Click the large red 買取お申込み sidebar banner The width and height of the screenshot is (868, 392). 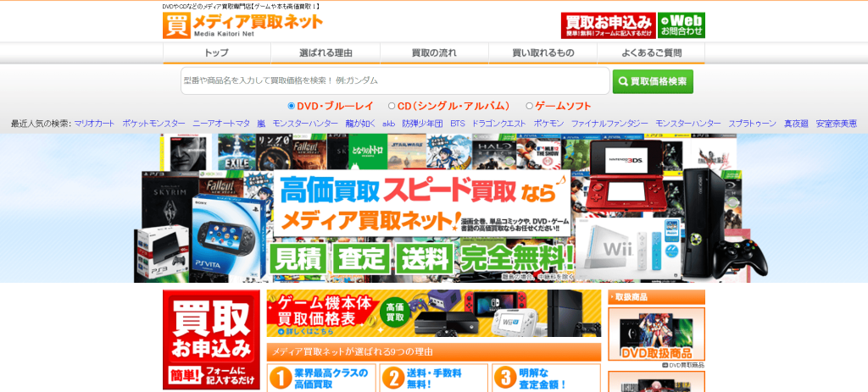[x=211, y=340]
